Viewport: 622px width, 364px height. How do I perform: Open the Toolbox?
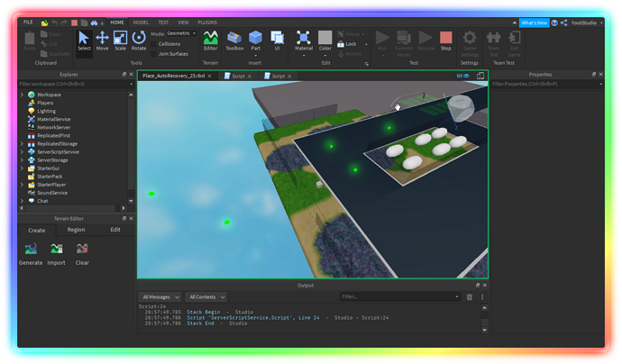(234, 41)
